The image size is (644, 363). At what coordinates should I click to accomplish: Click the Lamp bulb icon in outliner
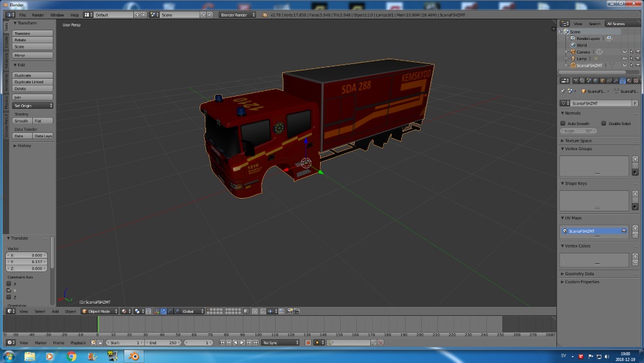coord(573,59)
